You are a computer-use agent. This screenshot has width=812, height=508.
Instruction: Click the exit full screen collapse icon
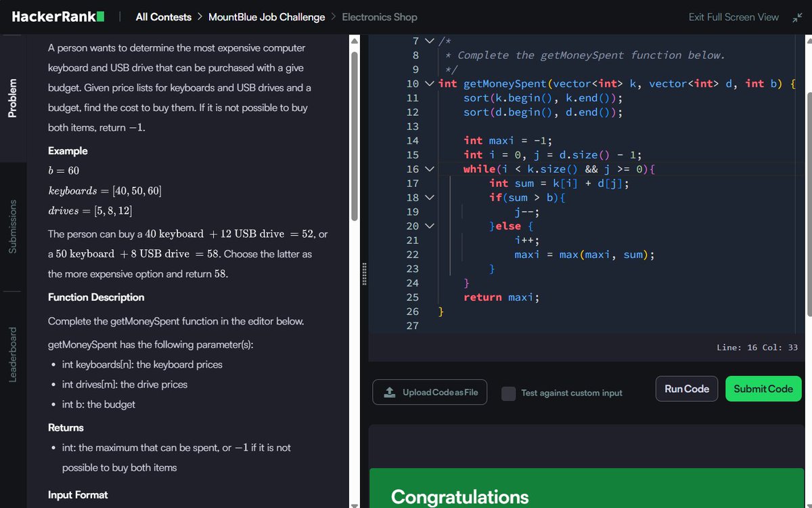[x=796, y=17]
